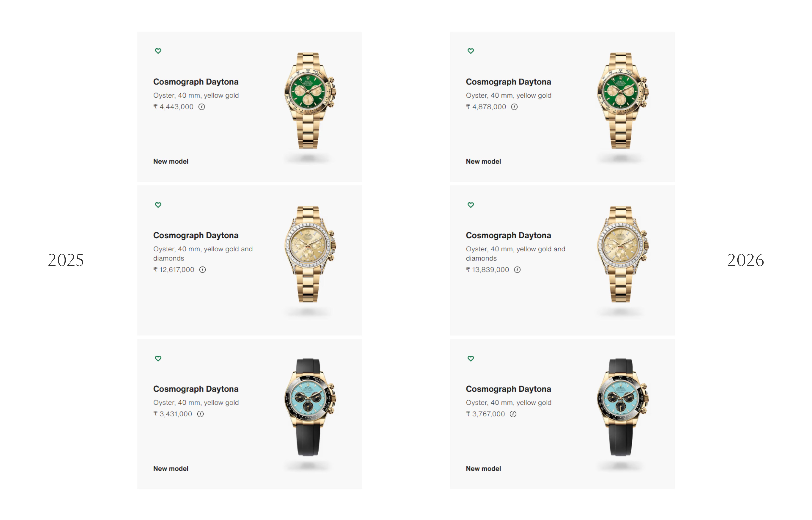Image resolution: width=812 pixels, height=520 pixels.
Task: Click Cosmograph Daytona title priced ₹ 12,617,000
Action: point(196,235)
